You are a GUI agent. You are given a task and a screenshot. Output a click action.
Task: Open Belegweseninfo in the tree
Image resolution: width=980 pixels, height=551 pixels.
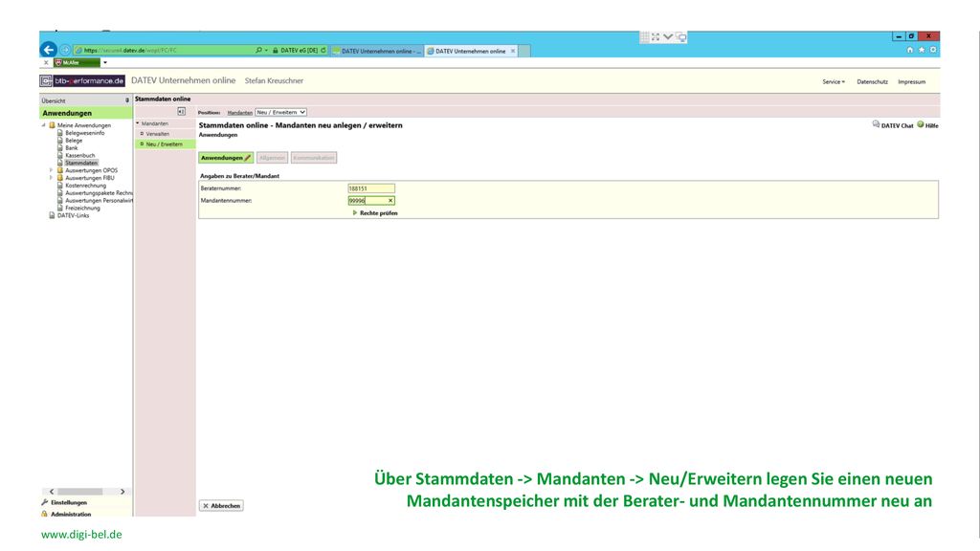click(85, 133)
